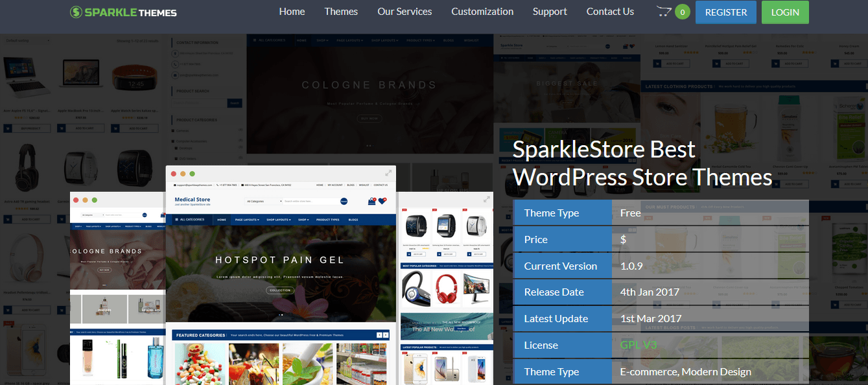Select BLOGS in Medical Store blue navbar
The width and height of the screenshot is (868, 385).
(x=353, y=220)
